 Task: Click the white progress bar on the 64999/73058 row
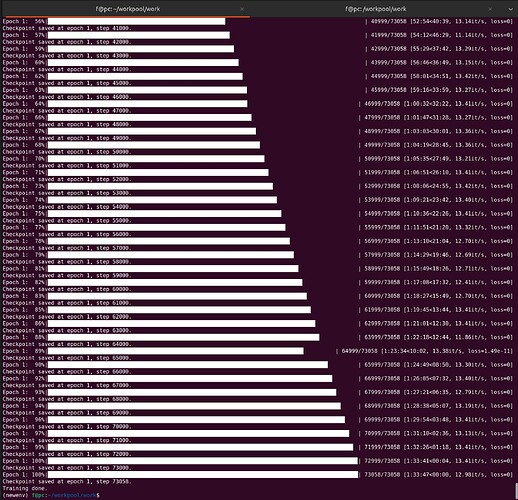[176, 351]
